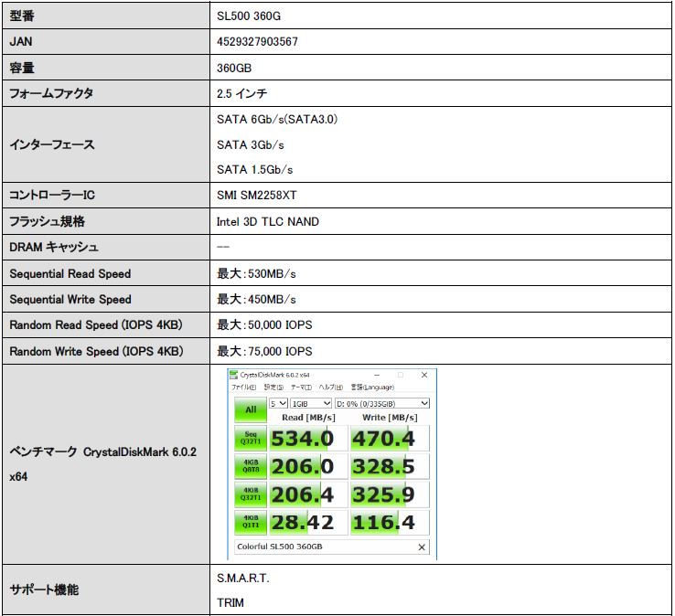This screenshot has width=675, height=616.
Task: Click the DRAM キャッシュ row label
Action: point(54,248)
